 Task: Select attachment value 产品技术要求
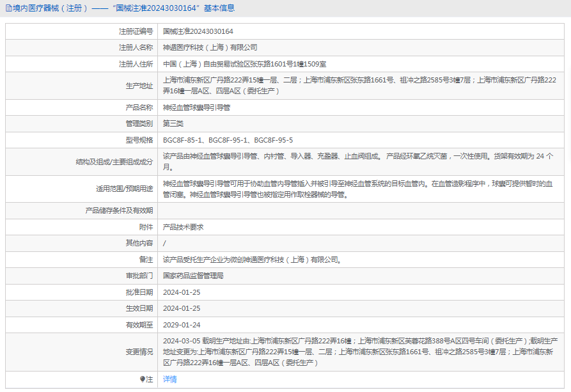click(x=183, y=227)
